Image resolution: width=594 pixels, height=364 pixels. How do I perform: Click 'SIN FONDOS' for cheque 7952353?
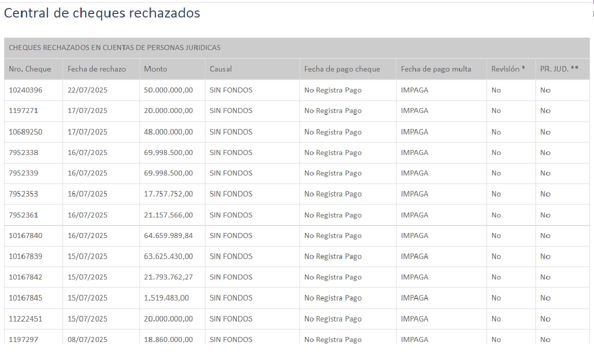(x=230, y=194)
